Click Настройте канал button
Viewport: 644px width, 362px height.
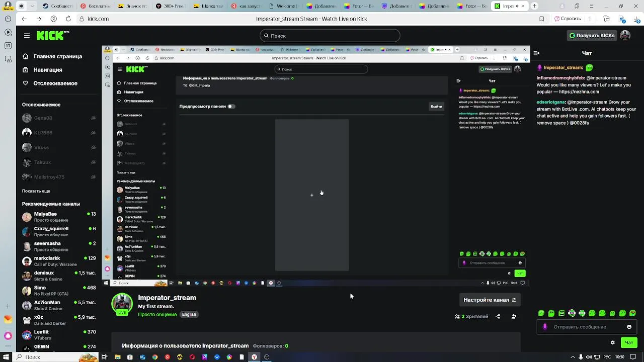pos(490,300)
